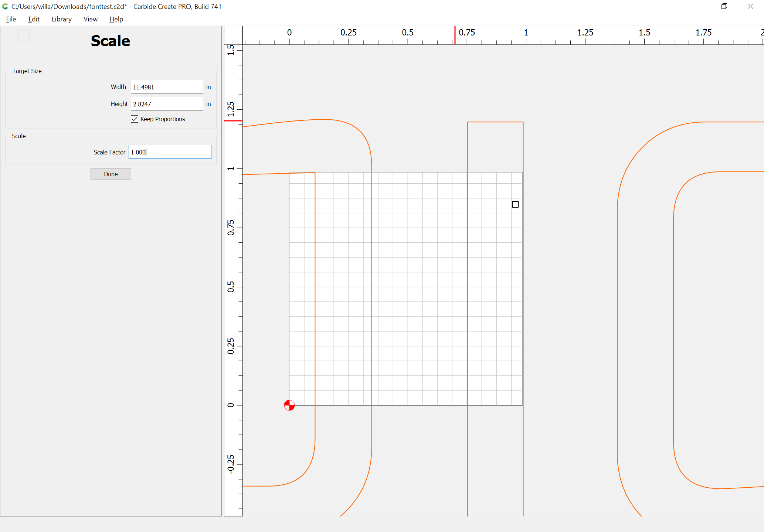
Task: Click the red origin zero marker
Action: click(289, 405)
